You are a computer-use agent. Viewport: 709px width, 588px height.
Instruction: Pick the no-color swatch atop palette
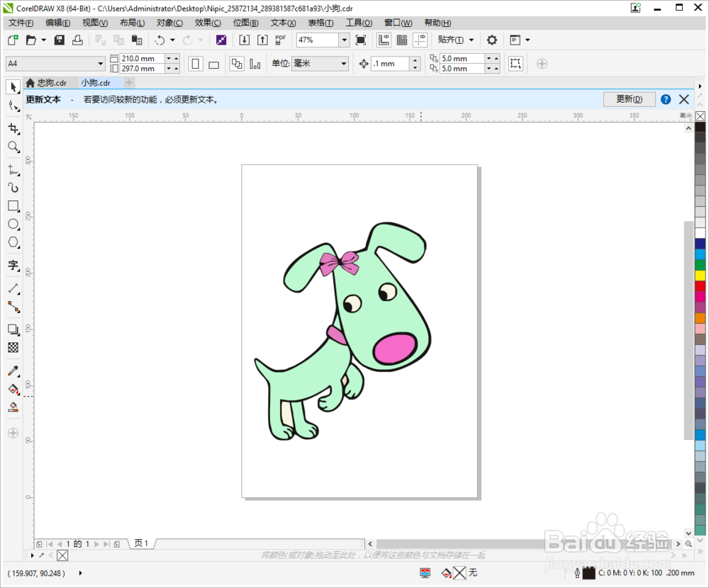[x=700, y=116]
